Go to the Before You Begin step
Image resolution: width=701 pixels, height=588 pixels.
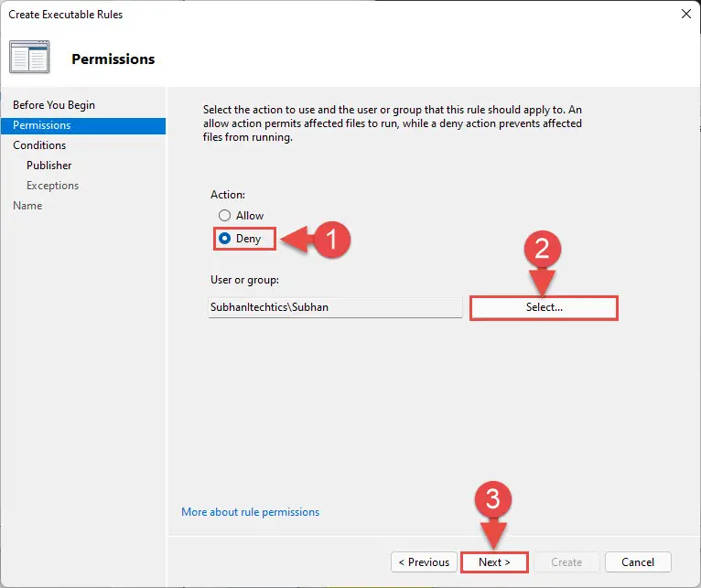pos(54,105)
